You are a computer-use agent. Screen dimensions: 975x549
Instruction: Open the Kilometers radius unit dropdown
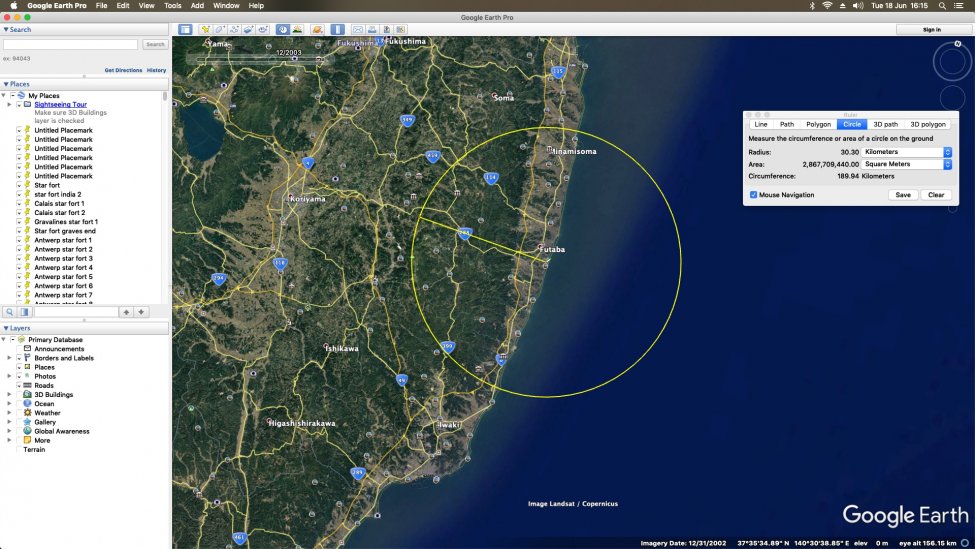[x=907, y=152]
